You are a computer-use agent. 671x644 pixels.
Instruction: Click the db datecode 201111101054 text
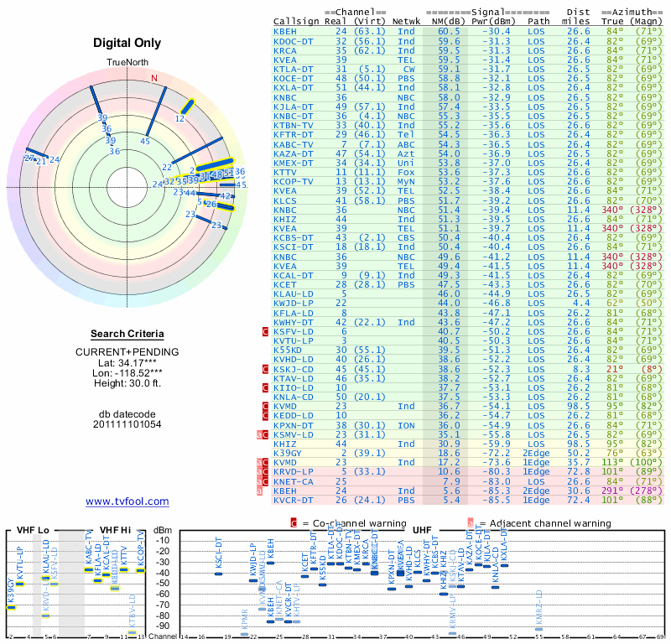127,419
